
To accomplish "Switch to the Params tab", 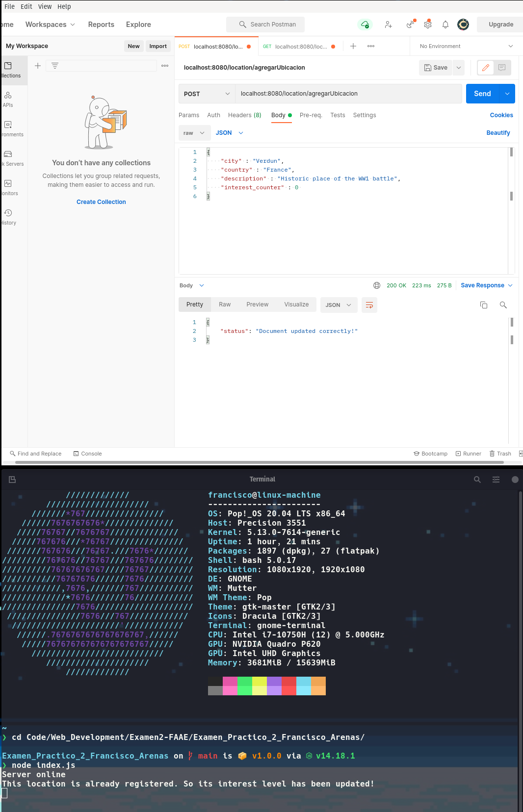I will tap(189, 115).
